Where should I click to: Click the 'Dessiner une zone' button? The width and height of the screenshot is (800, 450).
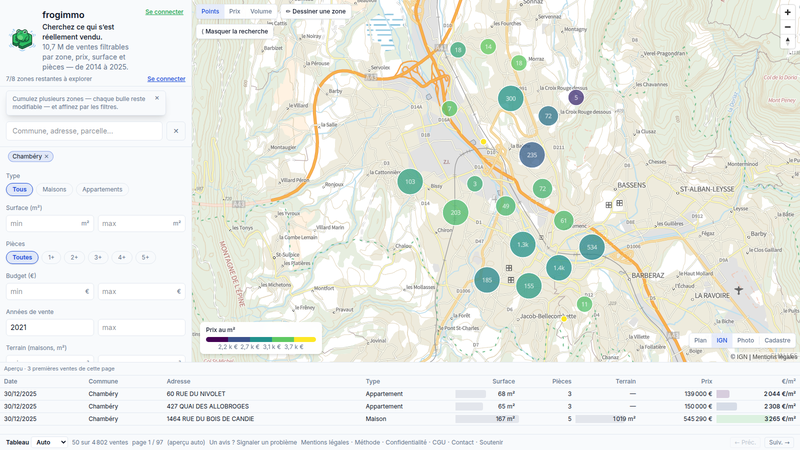pyautogui.click(x=316, y=11)
